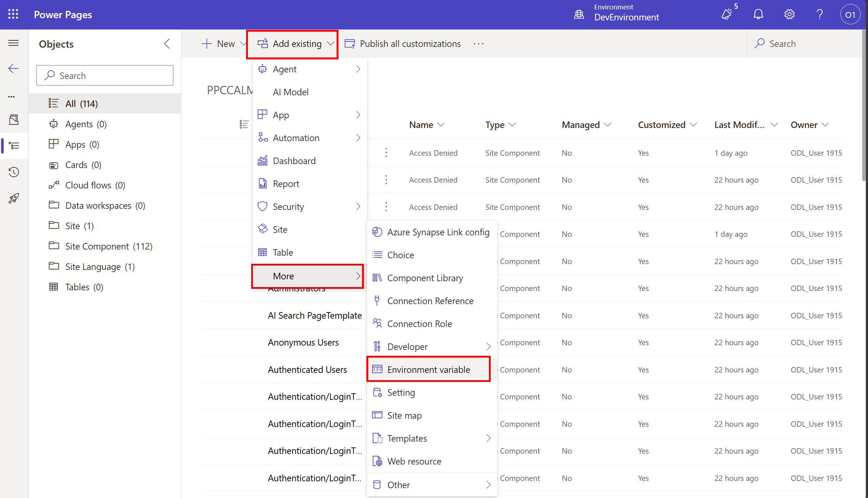Image resolution: width=868 pixels, height=498 pixels.
Task: Open the Help question mark icon
Action: point(819,14)
